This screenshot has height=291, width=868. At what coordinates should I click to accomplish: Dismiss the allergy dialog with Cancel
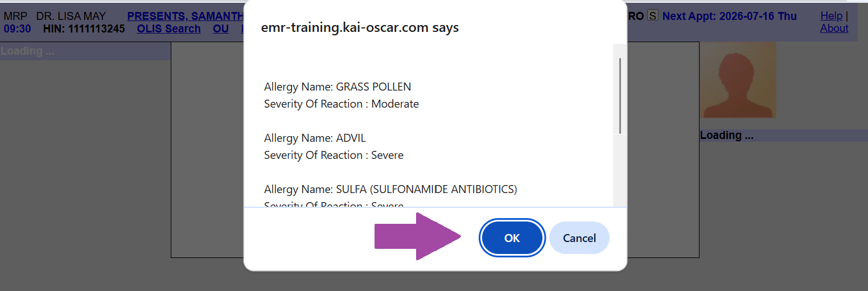(x=579, y=238)
